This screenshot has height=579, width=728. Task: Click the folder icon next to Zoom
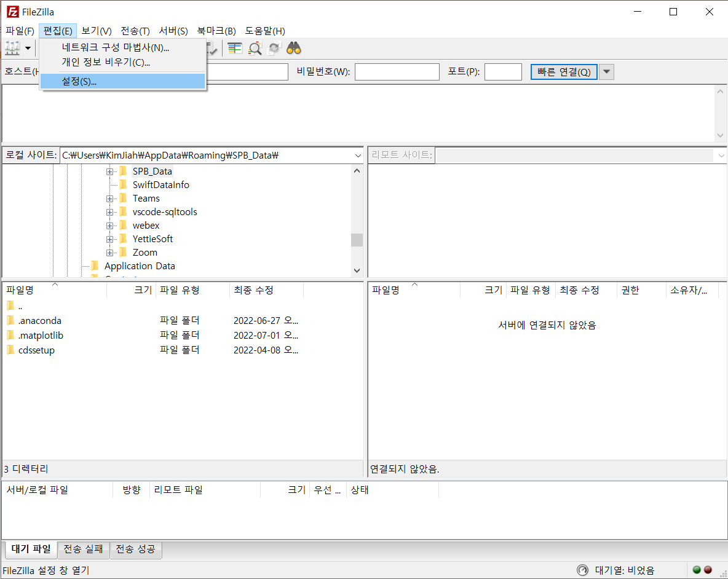123,252
